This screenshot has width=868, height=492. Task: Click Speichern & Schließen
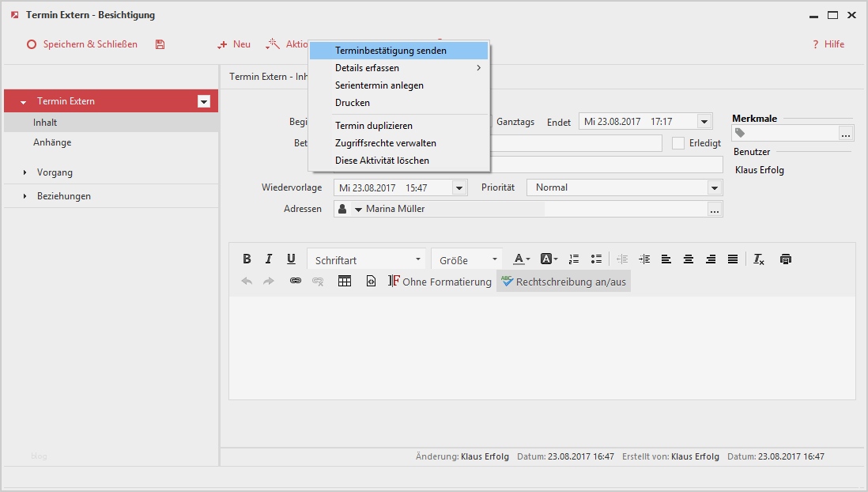pyautogui.click(x=82, y=44)
